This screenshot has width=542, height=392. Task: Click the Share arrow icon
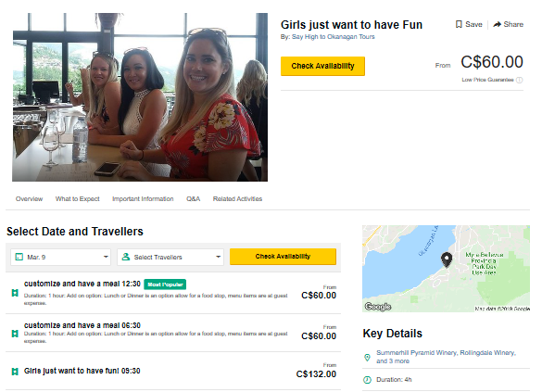point(497,24)
